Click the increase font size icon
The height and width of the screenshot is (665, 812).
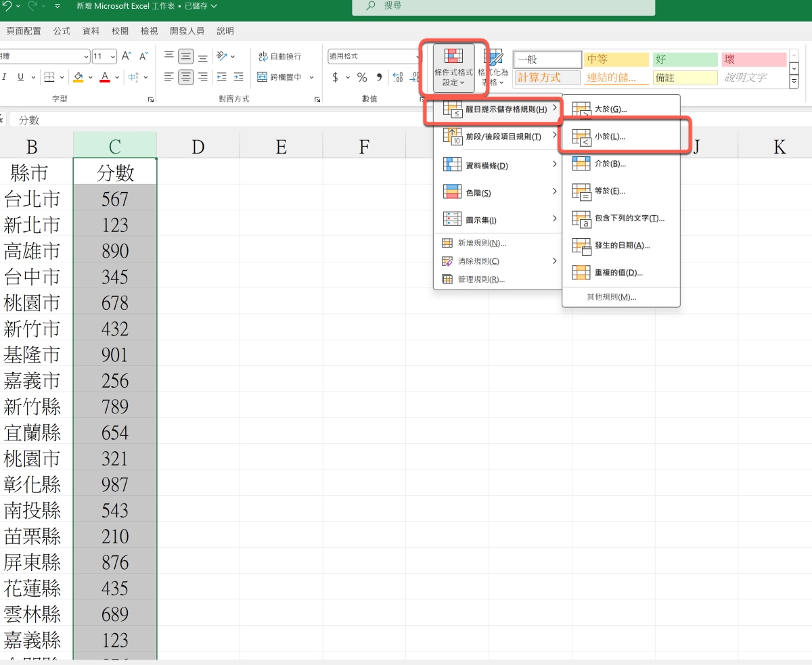(x=127, y=56)
